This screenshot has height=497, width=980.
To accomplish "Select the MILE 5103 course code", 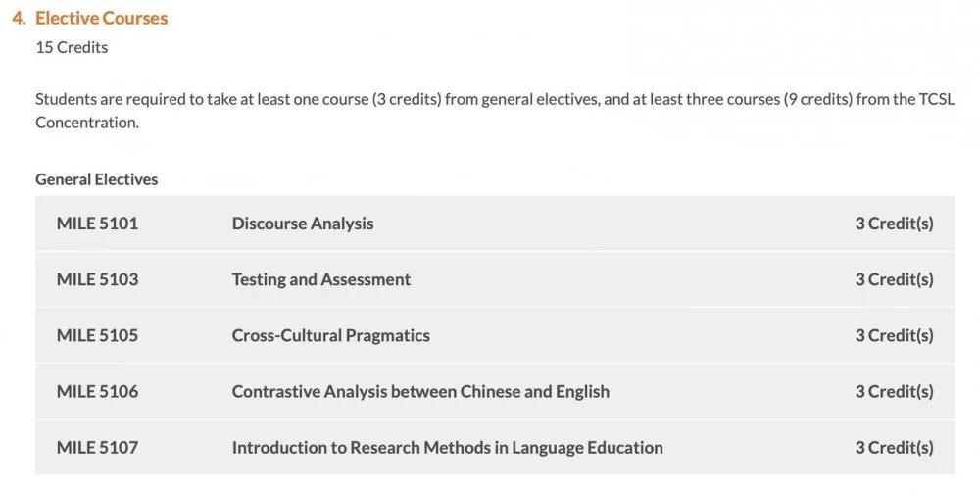I will point(97,279).
